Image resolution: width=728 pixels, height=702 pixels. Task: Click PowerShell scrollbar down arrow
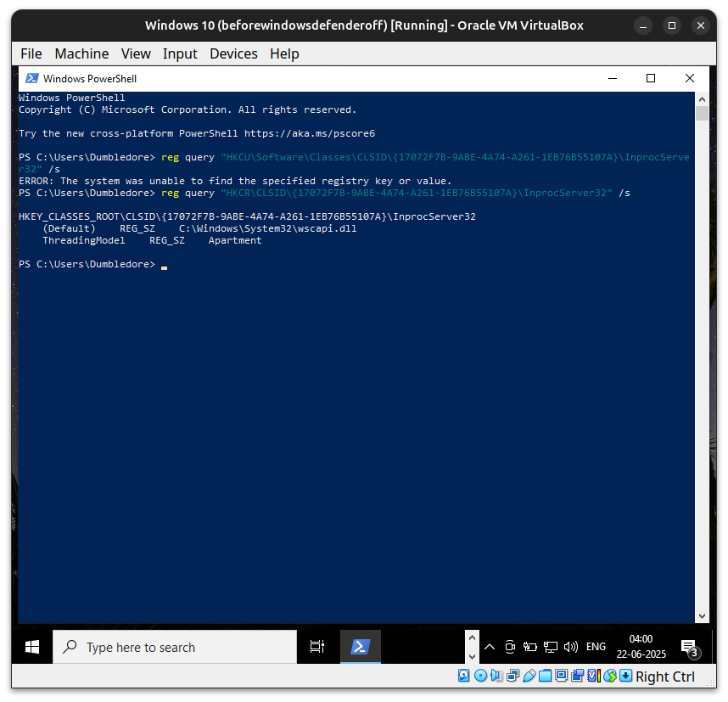pyautogui.click(x=702, y=616)
